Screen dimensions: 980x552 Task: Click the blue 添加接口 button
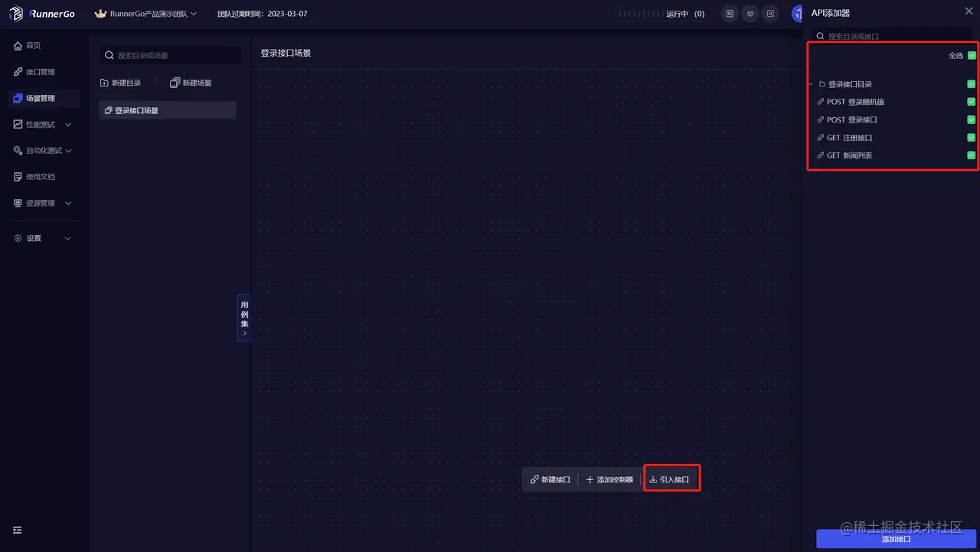[896, 539]
